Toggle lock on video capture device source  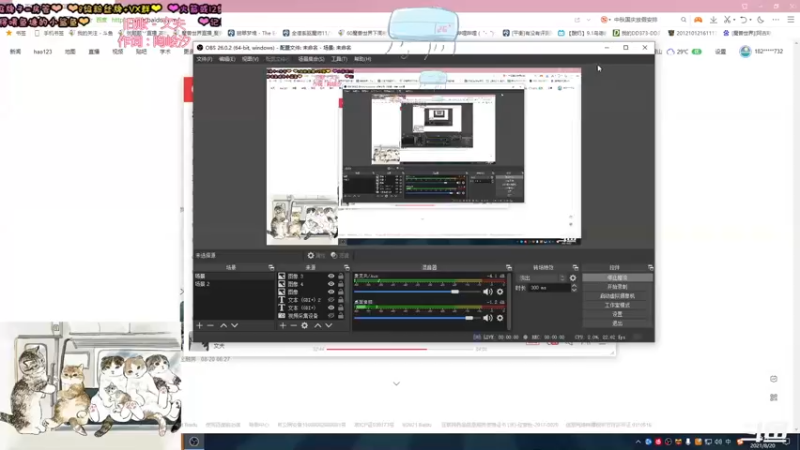(341, 316)
